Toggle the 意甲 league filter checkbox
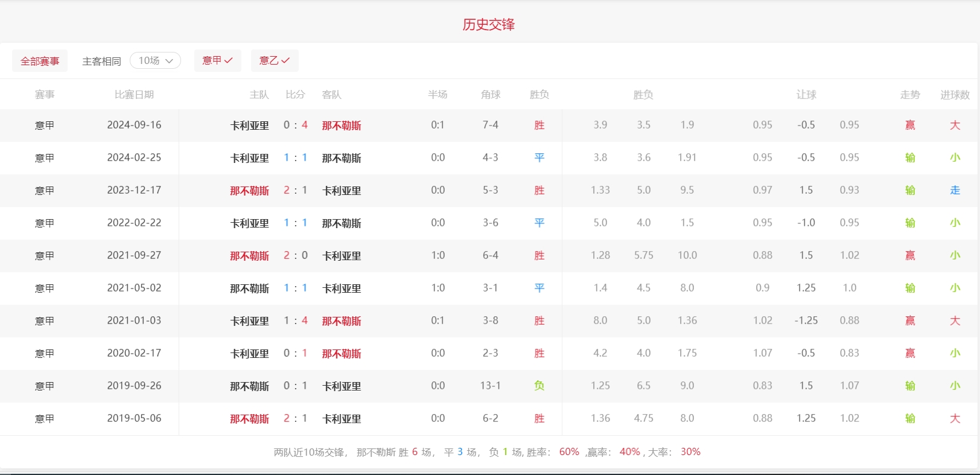Screen dimensions: 980x475 pos(217,60)
